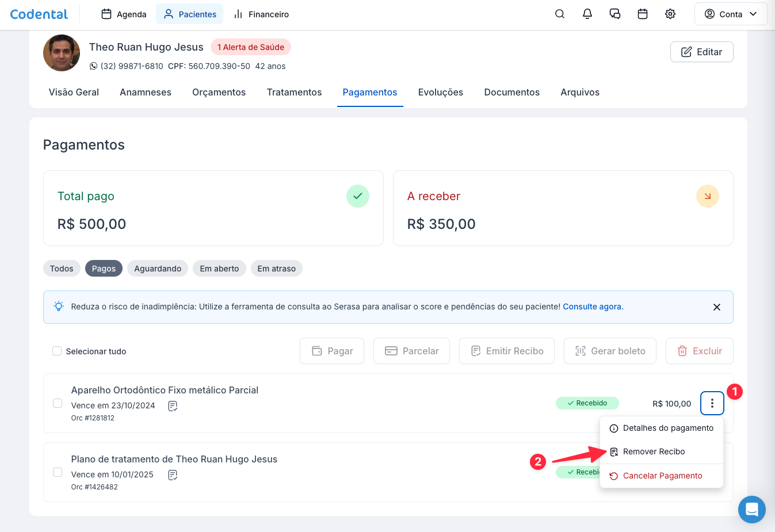Image resolution: width=775 pixels, height=532 pixels.
Task: Open the search magnifier icon
Action: coord(559,14)
